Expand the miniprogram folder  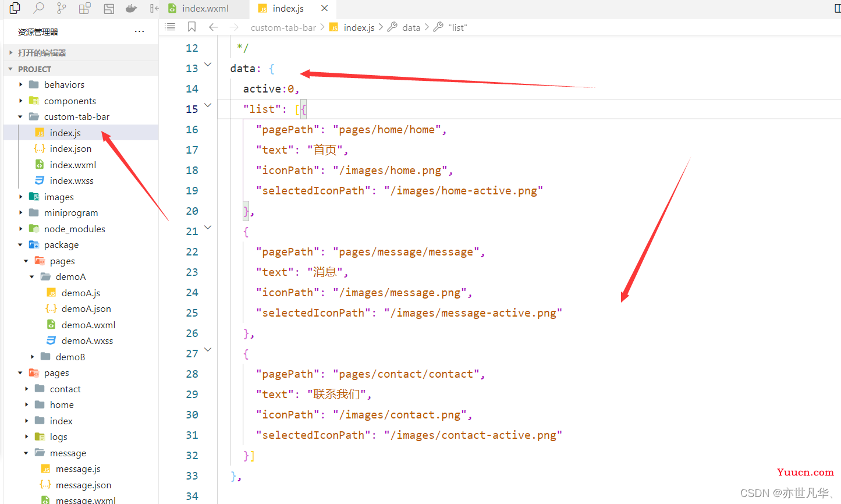coord(80,212)
